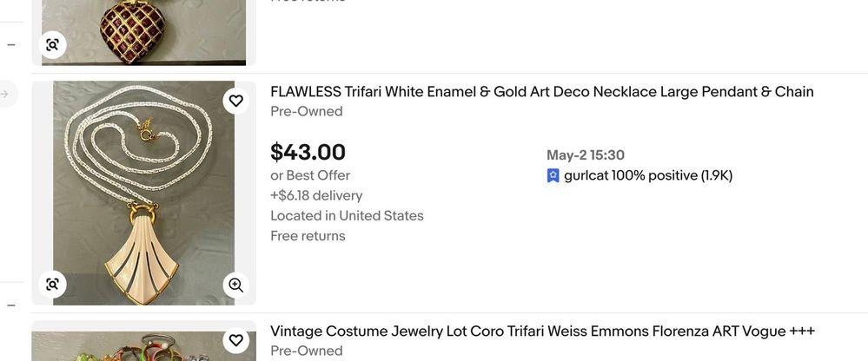868x361 pixels.
Task: Click seller gurlcat 100% positive text
Action: pos(648,176)
